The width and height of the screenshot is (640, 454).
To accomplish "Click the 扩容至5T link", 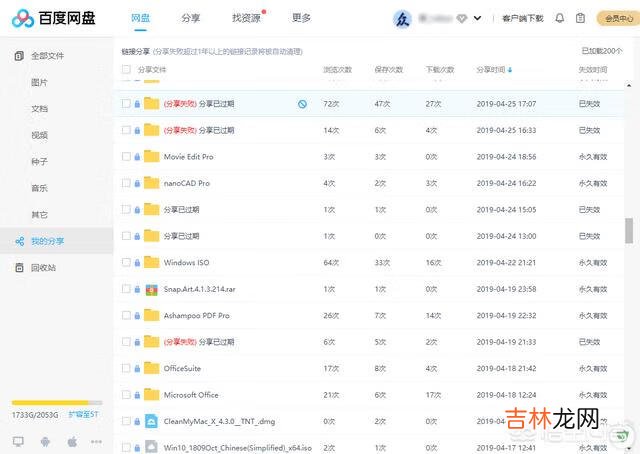I will point(83,414).
